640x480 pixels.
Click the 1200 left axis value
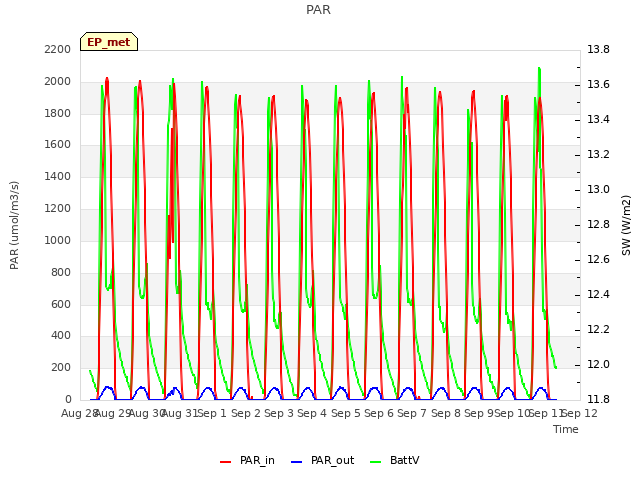point(58,209)
